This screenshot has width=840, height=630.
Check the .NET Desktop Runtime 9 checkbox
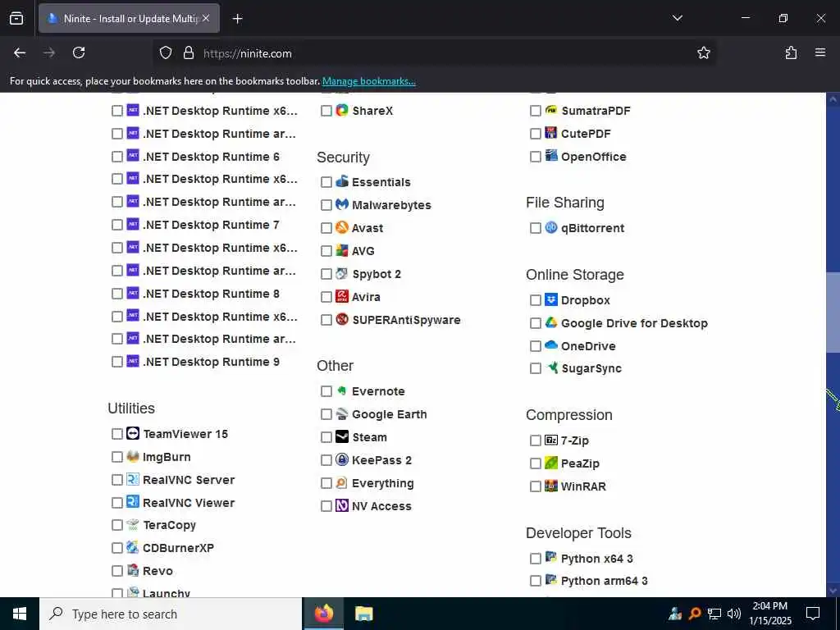(116, 362)
